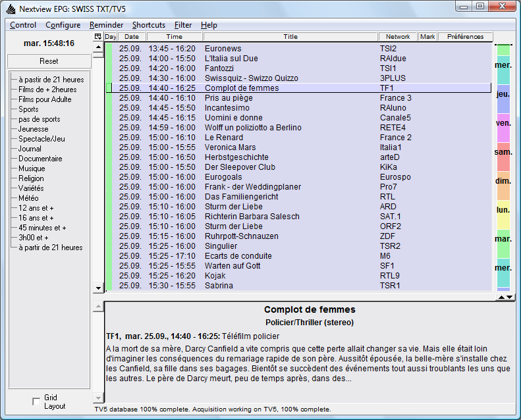Select the Films pour Adulte shortcut
The height and width of the screenshot is (420, 521).
pos(45,99)
